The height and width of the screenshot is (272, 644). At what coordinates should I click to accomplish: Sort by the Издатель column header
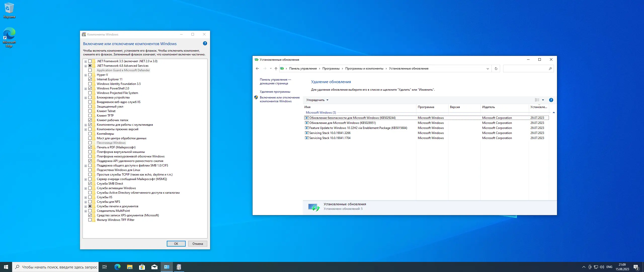coord(488,107)
